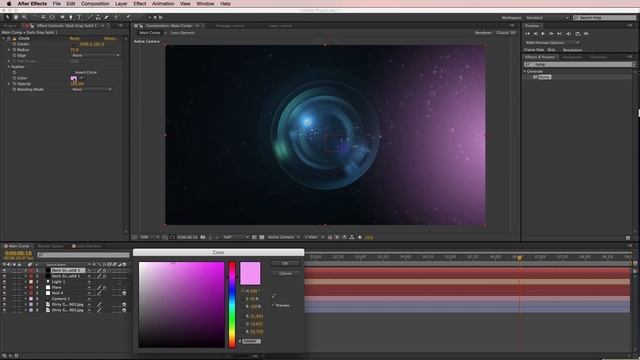Viewport: 640px width, 360px height.
Task: Expand the Flare layer properties
Action: (x=26, y=287)
